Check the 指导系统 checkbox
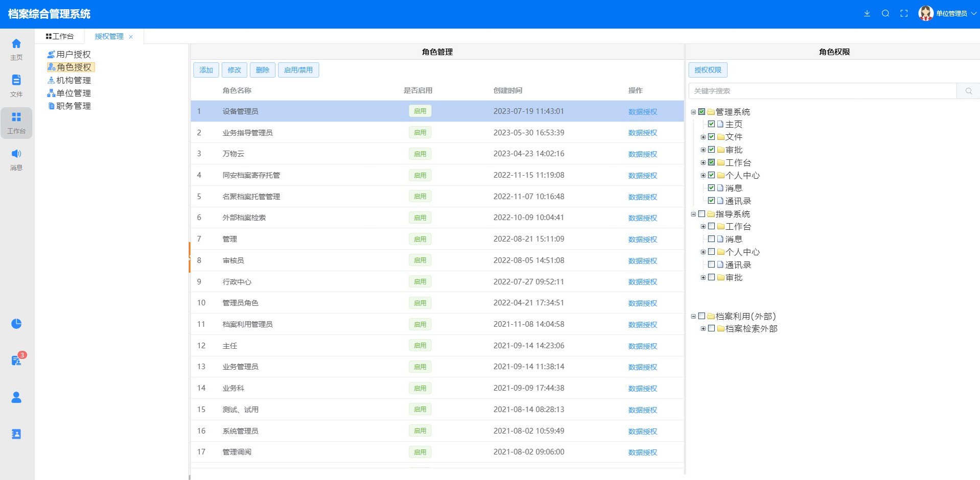 click(x=702, y=214)
